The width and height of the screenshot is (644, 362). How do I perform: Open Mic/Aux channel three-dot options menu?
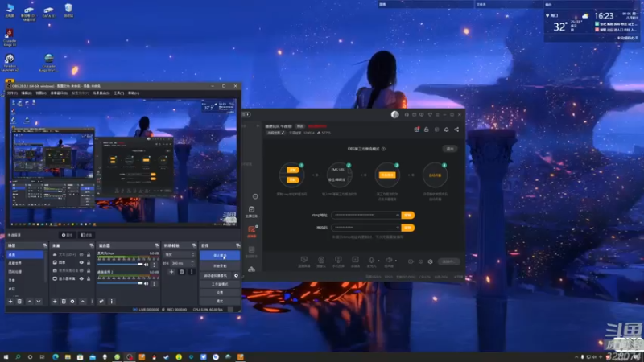(155, 265)
